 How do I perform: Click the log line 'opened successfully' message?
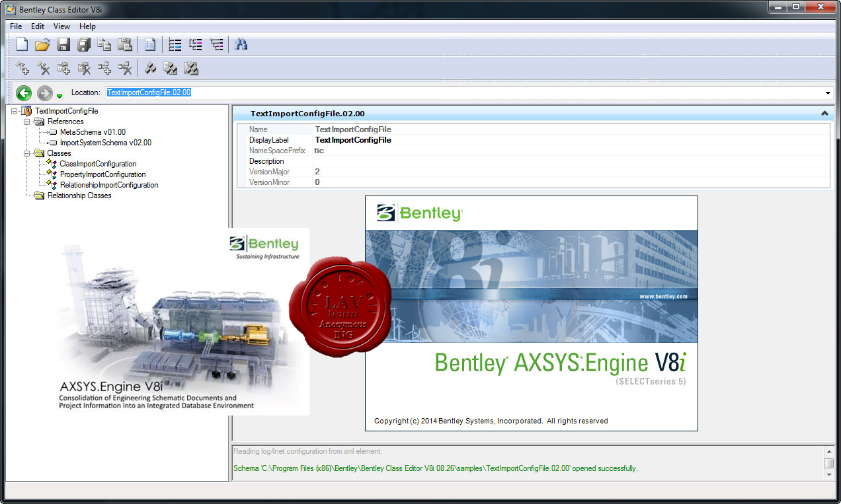point(436,468)
